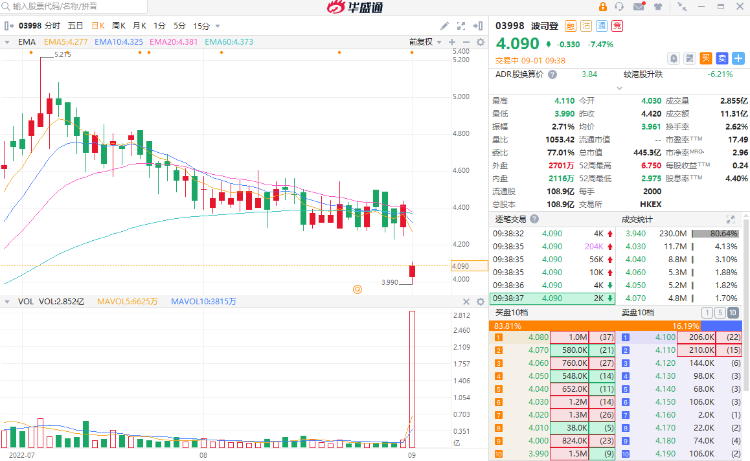The height and width of the screenshot is (461, 750).
Task: Click the stock code search input field
Action: click(74, 7)
